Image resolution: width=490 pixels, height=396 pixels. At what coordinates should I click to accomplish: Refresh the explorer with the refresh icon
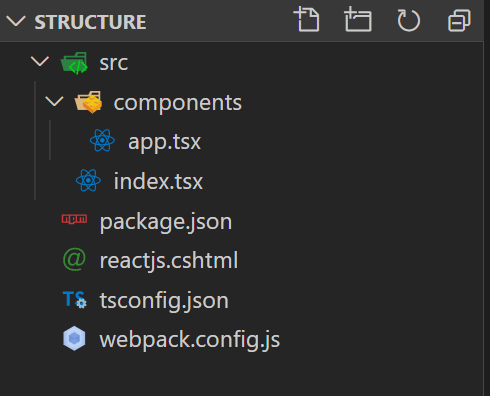[x=408, y=21]
